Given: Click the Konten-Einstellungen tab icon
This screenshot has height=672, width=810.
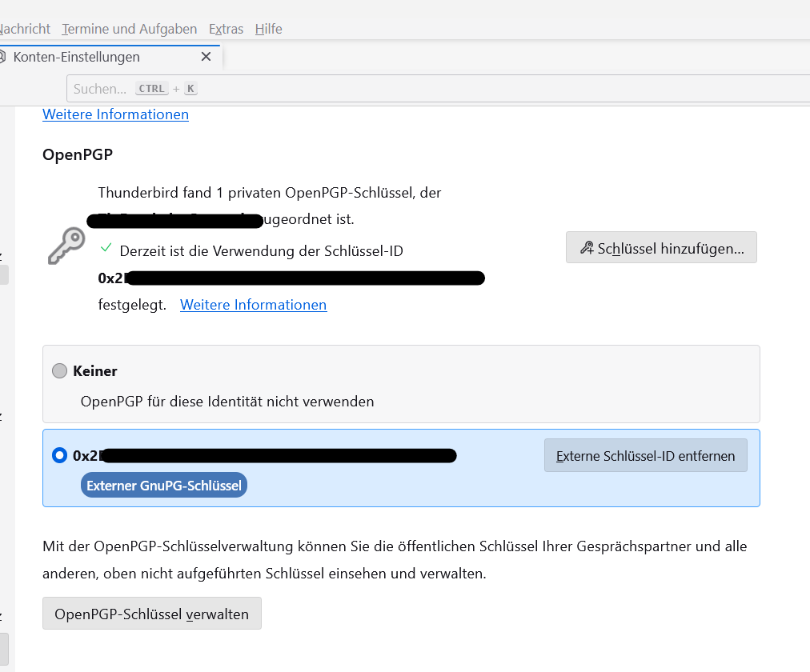Looking at the screenshot, I should pos(2,57).
